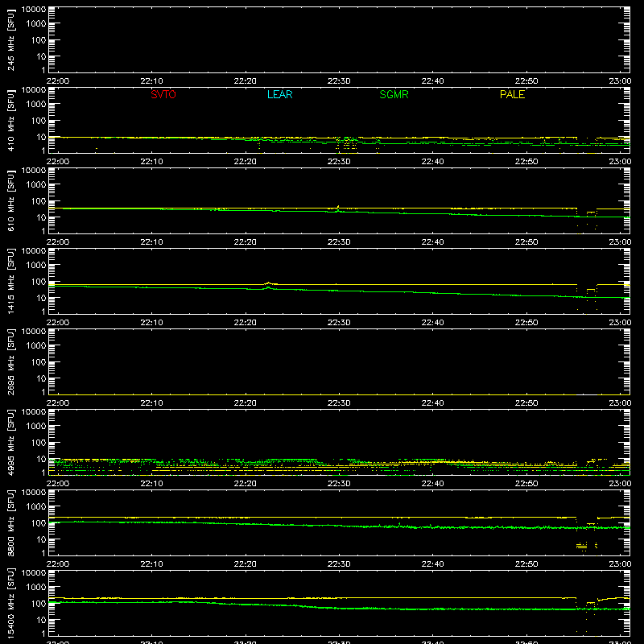Click 22:40 under the 2695 MHz panel
Viewport: 644px width, 644px height.
tap(432, 403)
